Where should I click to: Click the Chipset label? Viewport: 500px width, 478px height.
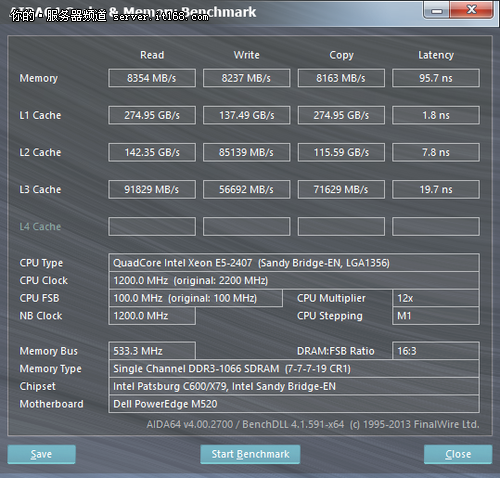coord(38,386)
